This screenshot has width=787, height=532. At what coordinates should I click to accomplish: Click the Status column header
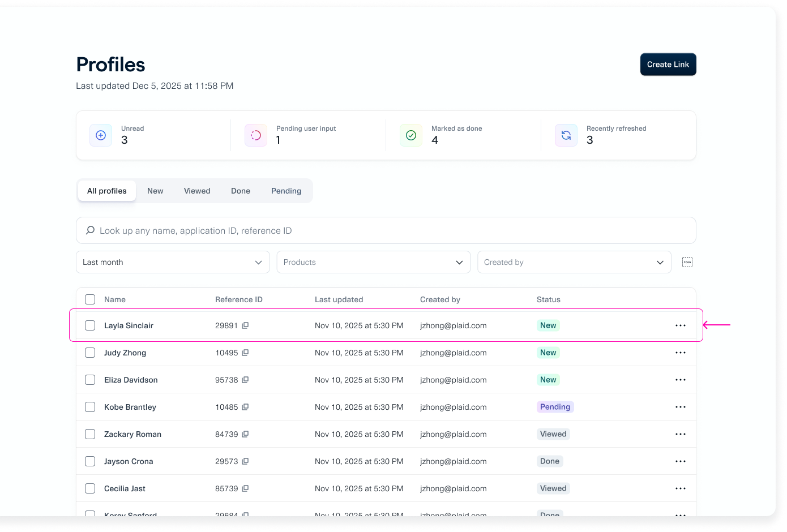[548, 299]
